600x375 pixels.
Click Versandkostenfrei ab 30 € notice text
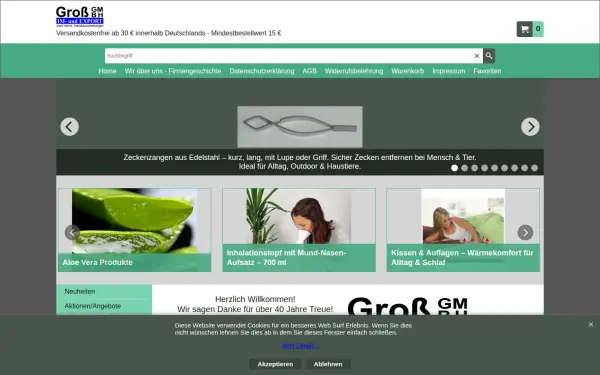(x=168, y=33)
